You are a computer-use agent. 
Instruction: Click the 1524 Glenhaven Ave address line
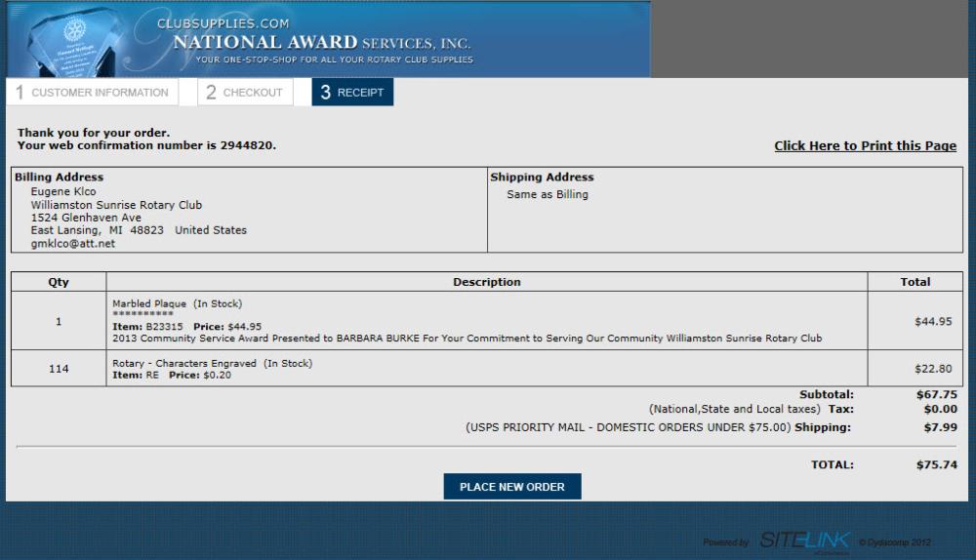pos(86,218)
